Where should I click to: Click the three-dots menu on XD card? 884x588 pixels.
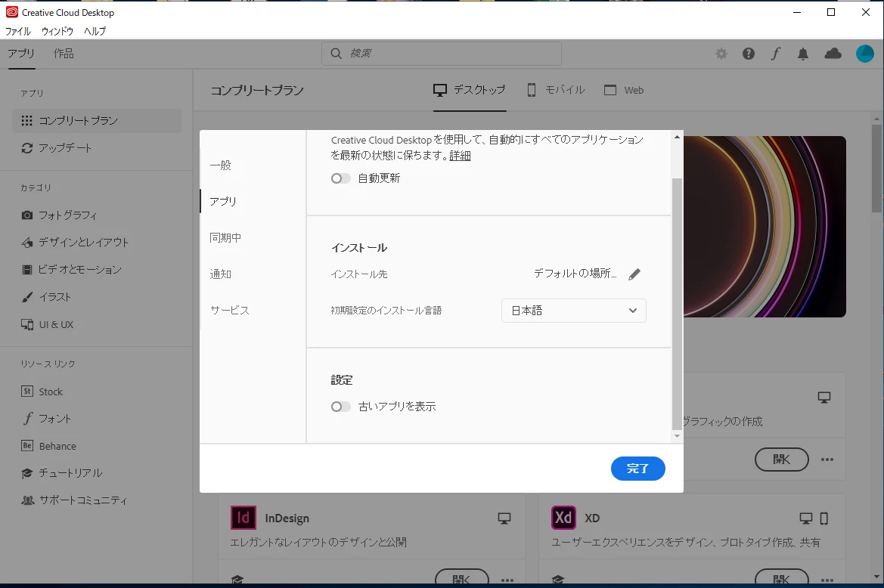tap(827, 580)
